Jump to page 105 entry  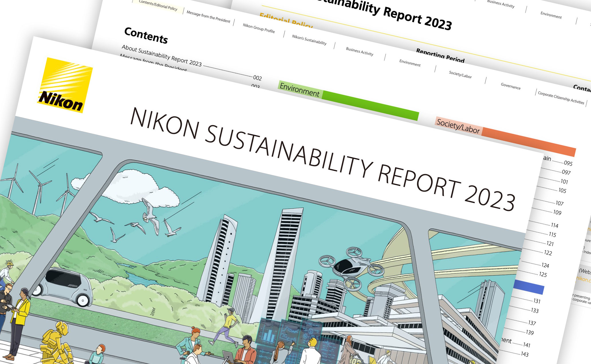coord(562,190)
